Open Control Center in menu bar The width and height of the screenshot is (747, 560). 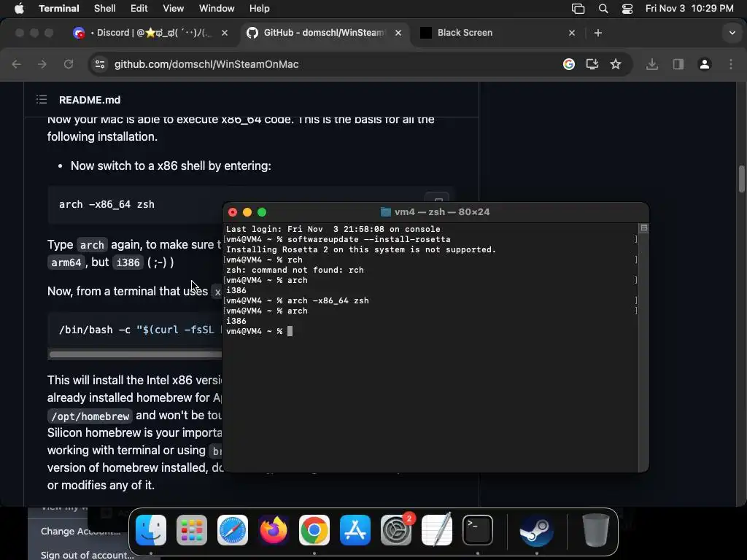point(627,9)
